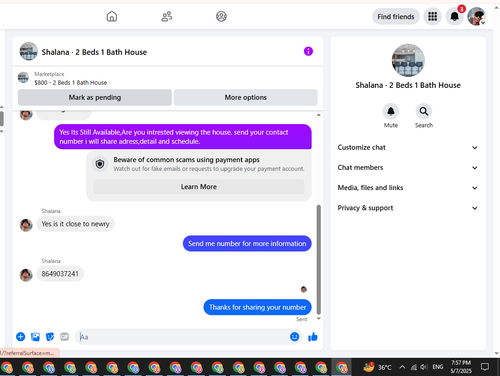Image resolution: width=500 pixels, height=376 pixels.
Task: Click chat scroll up arrow
Action: point(319,115)
